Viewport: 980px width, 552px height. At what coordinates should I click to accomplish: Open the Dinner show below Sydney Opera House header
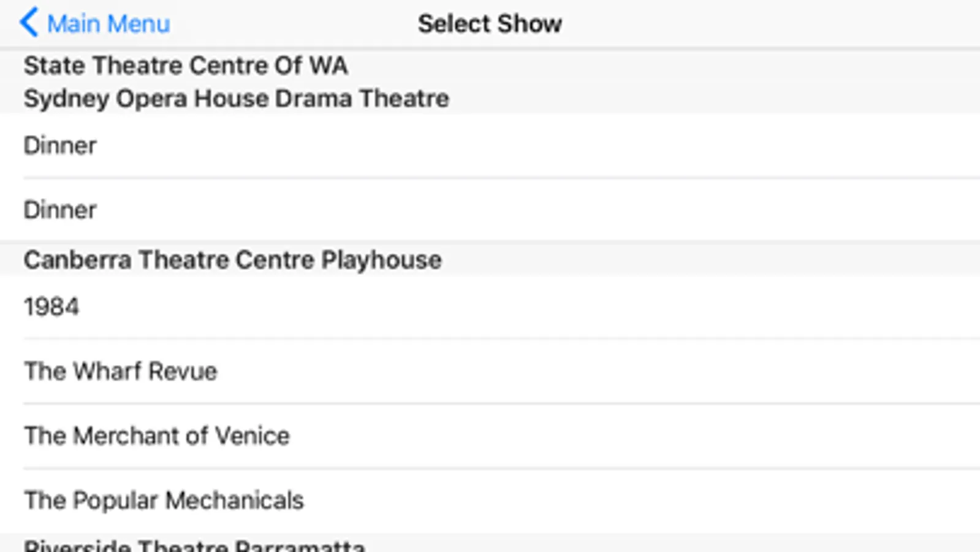[60, 146]
